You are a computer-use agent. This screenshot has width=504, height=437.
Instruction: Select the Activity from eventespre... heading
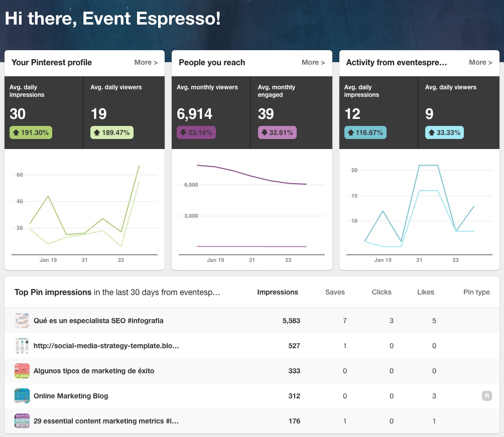point(396,62)
